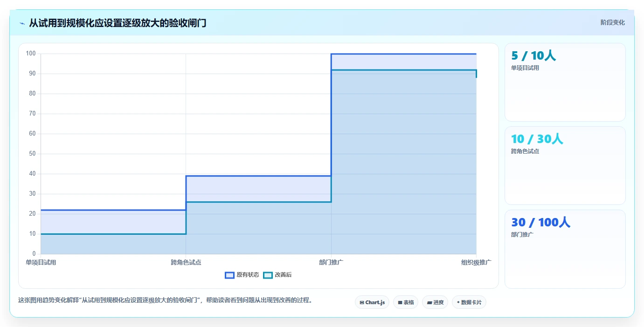
Task: Click the 单项目试用 x-axis label
Action: [41, 262]
